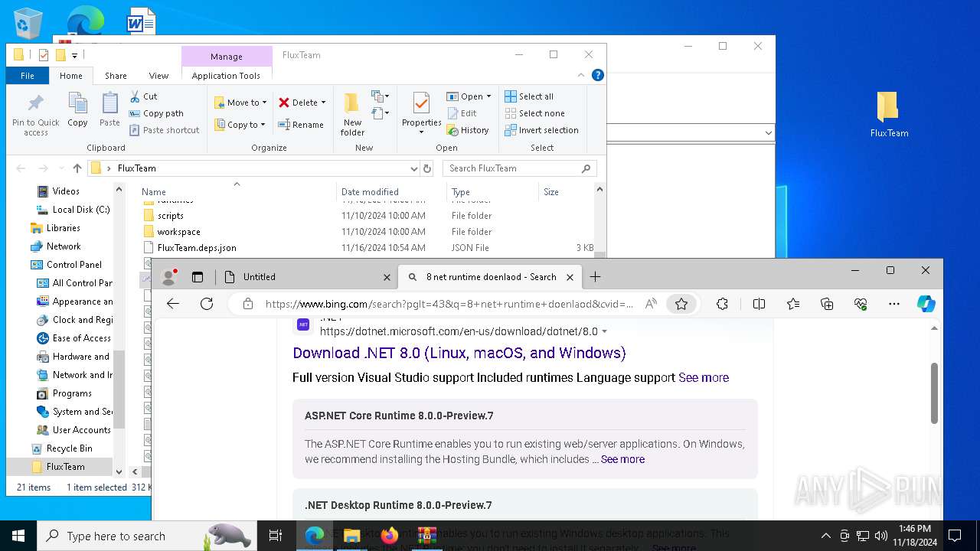The height and width of the screenshot is (551, 980).
Task: Click Paste shortcut in ribbon
Action: [164, 130]
